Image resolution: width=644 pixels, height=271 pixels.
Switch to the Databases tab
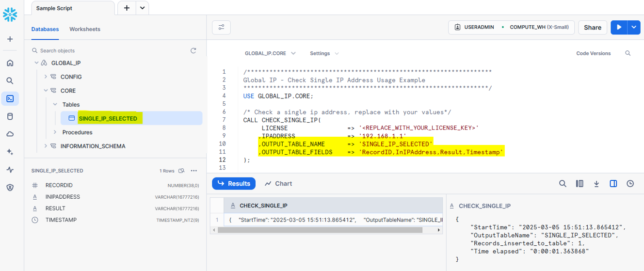45,29
